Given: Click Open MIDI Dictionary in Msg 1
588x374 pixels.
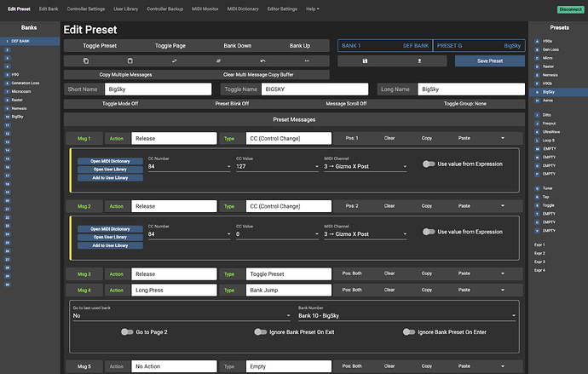Looking at the screenshot, I should click(x=110, y=160).
